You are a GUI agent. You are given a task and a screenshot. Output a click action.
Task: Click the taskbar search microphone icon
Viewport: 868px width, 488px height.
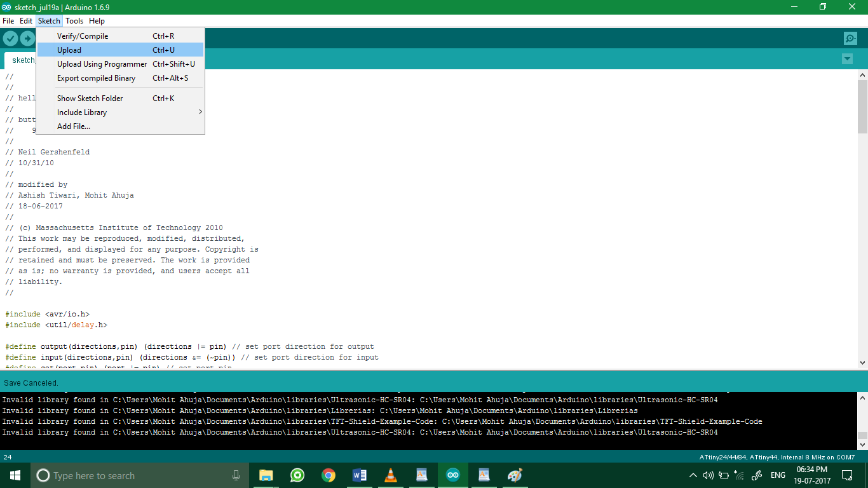236,475
